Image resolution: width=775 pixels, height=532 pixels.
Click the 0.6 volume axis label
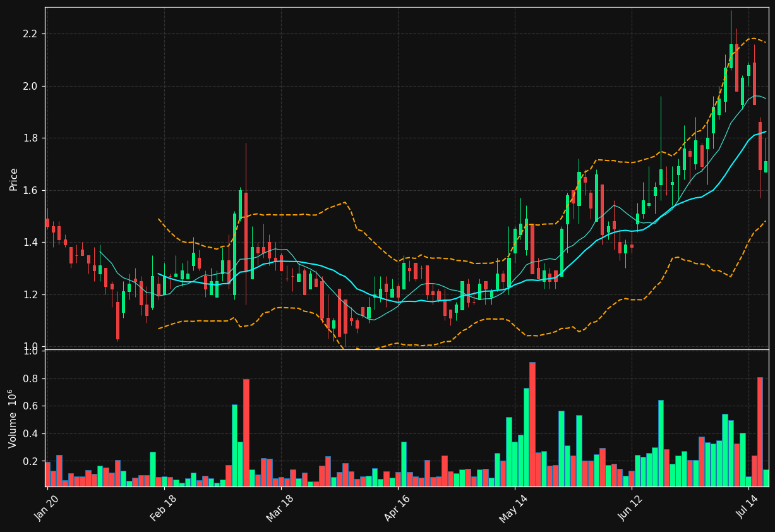pos(32,406)
